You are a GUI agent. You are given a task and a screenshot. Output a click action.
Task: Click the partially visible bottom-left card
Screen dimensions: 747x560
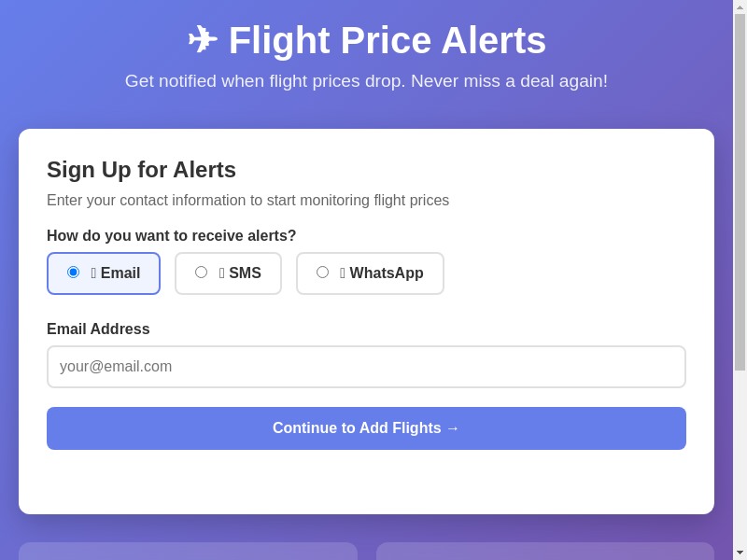pos(188,552)
